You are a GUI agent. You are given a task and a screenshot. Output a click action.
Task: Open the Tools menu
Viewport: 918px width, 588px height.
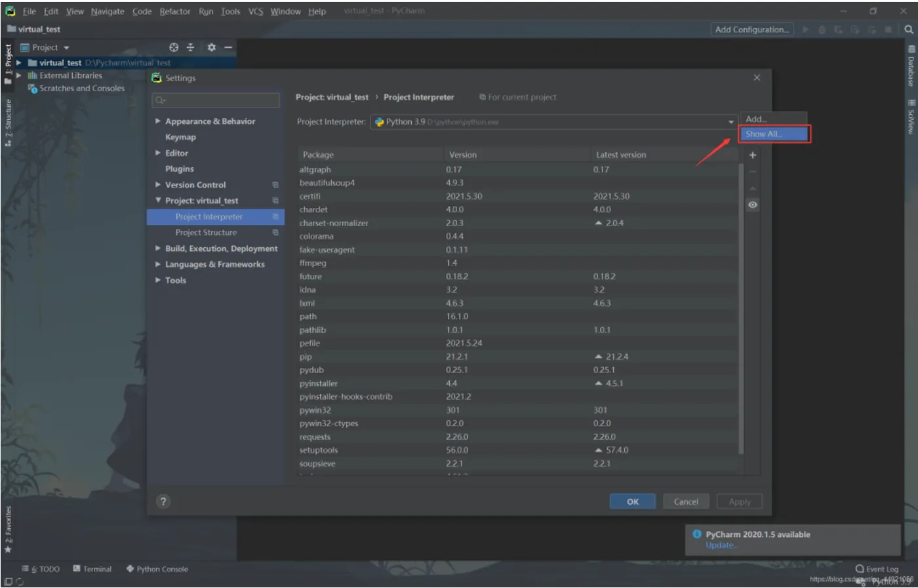tap(230, 11)
